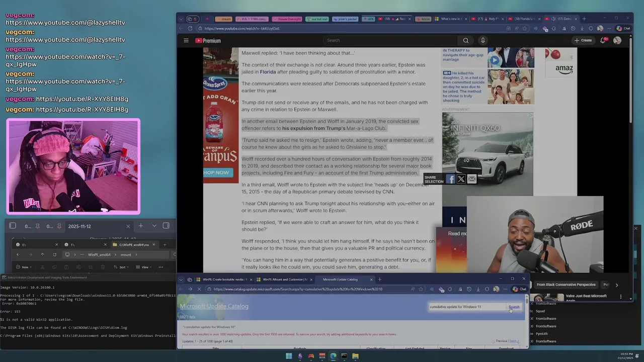Click the YouTube Premium logo
Viewport: 644px width, 362px height.
tap(208, 41)
